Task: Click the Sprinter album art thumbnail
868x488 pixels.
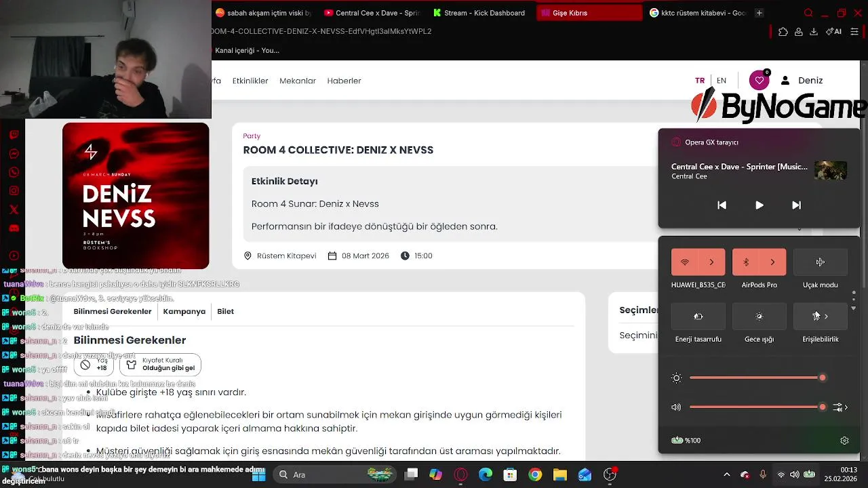Action: 831,170
